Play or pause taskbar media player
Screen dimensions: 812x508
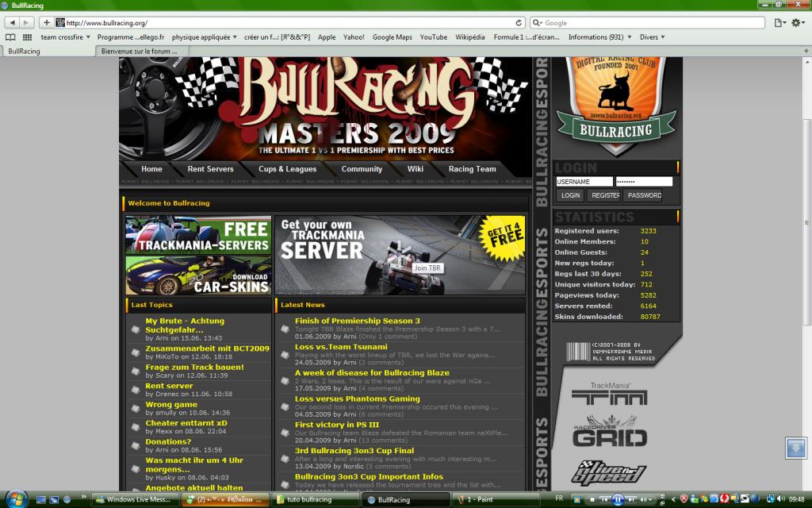[617, 500]
